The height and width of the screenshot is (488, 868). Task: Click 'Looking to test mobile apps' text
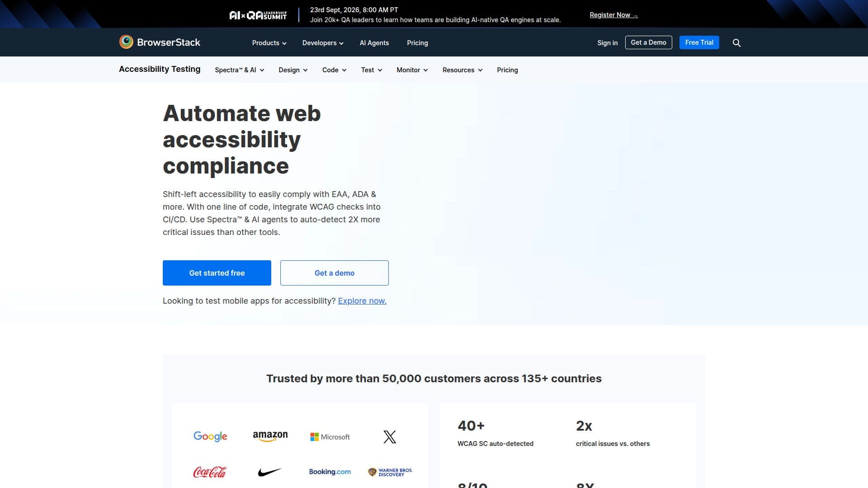point(250,301)
